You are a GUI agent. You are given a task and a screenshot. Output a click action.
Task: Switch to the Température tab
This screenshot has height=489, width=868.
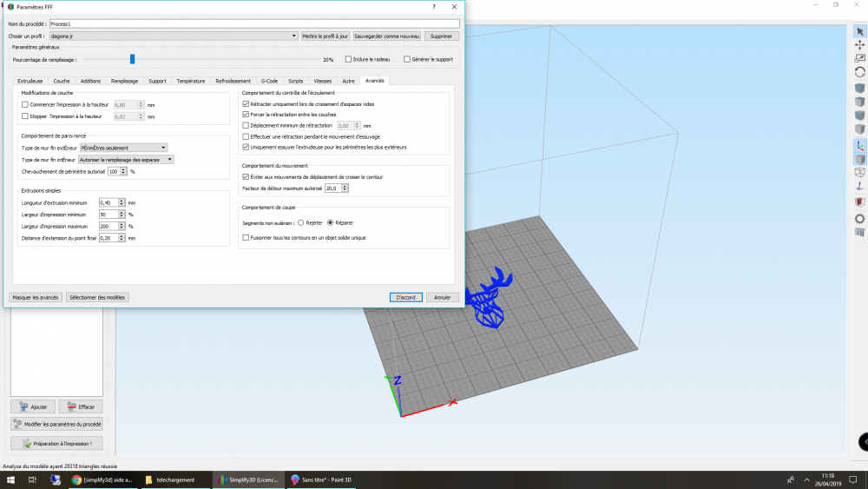190,81
